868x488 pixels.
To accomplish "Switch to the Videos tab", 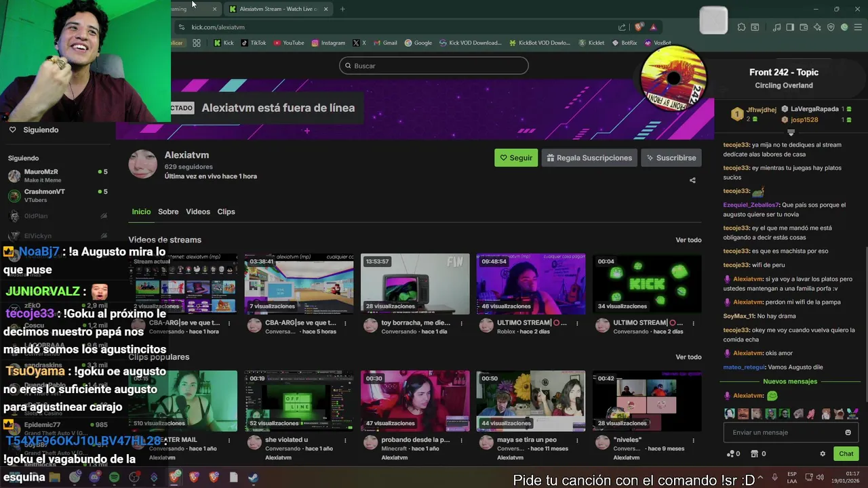I will point(198,211).
